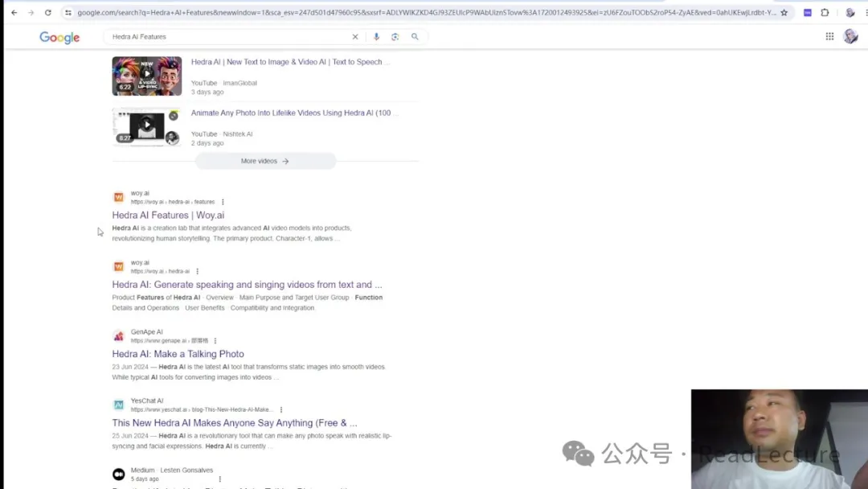The height and width of the screenshot is (489, 868).
Task: Reload the page with the refresh icon
Action: pos(48,13)
